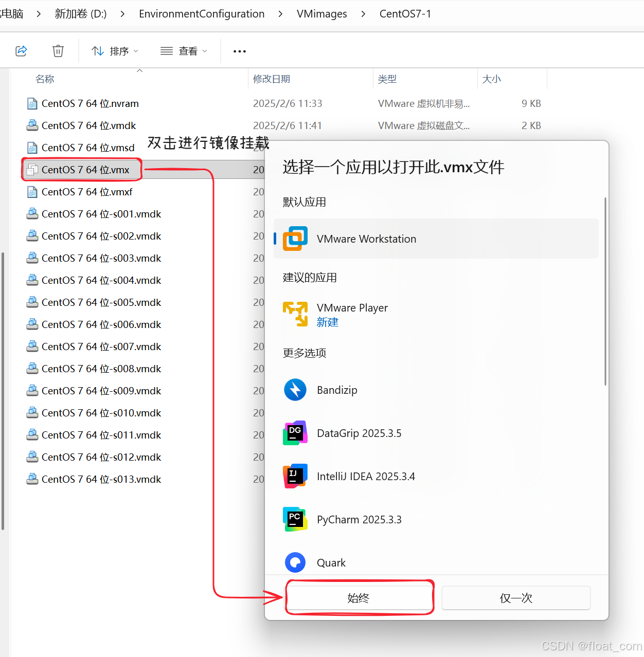644x657 pixels.
Task: Click the EnvironmentConfiguration breadcrumb
Action: point(202,14)
